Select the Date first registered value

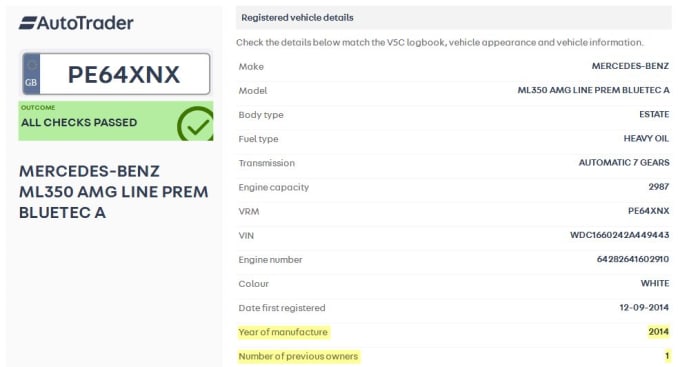[x=644, y=308]
